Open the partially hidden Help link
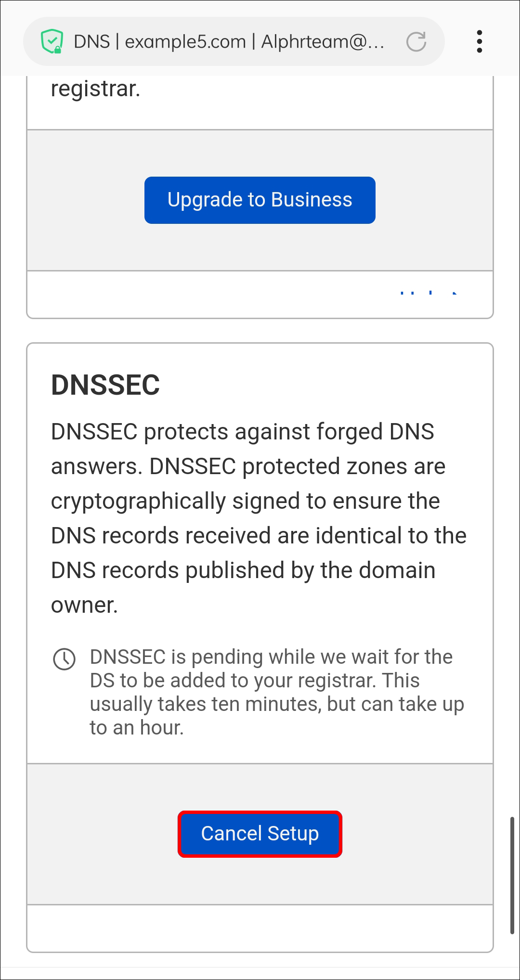 (x=429, y=293)
